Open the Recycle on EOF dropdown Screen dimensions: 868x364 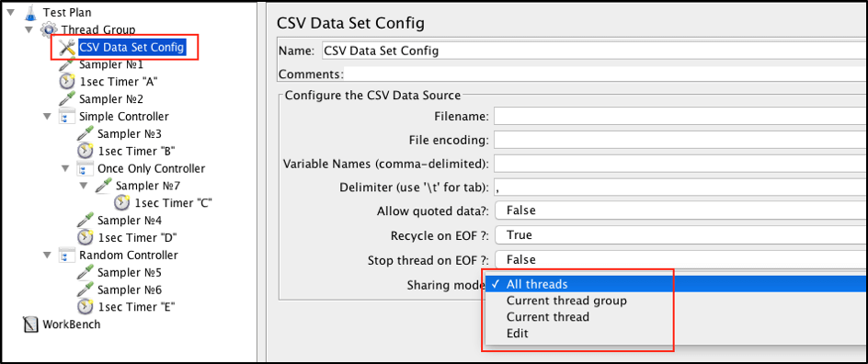click(x=681, y=234)
